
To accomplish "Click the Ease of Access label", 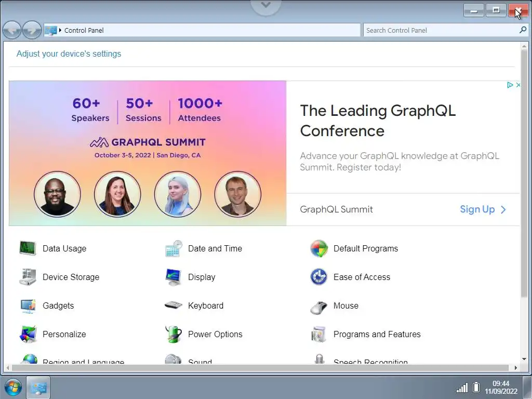I will 362,277.
